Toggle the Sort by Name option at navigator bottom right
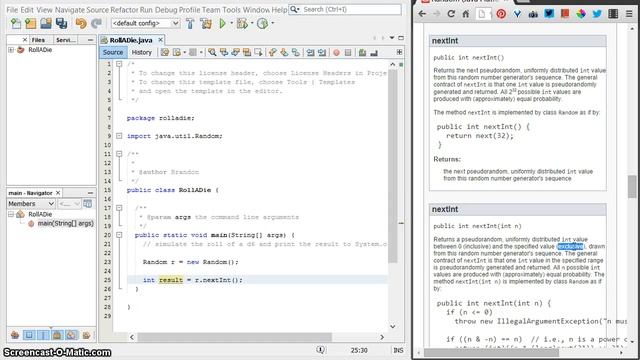 [86, 335]
